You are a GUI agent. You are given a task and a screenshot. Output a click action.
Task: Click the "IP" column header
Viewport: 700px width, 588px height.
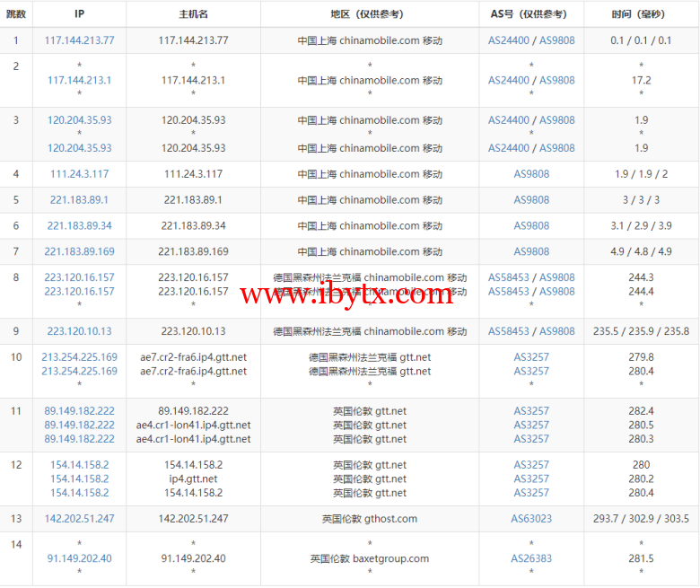click(79, 14)
